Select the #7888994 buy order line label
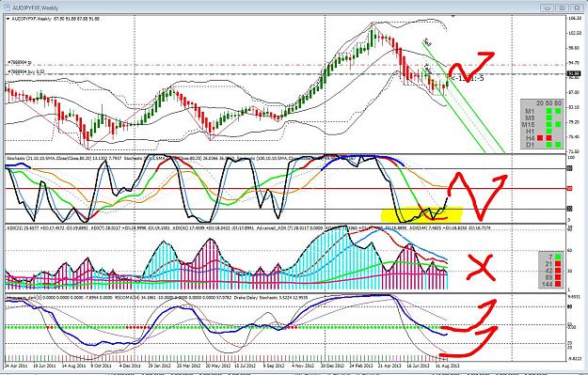 click(x=26, y=71)
